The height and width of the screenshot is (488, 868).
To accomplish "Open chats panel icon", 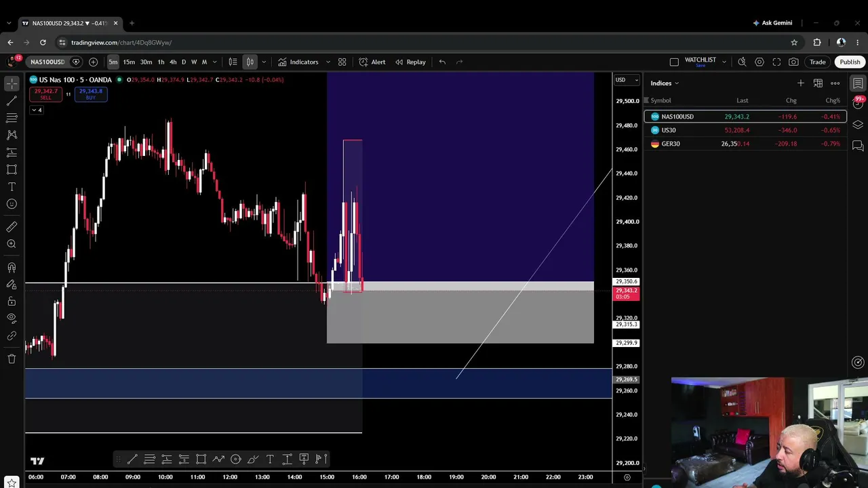I will coord(858,146).
